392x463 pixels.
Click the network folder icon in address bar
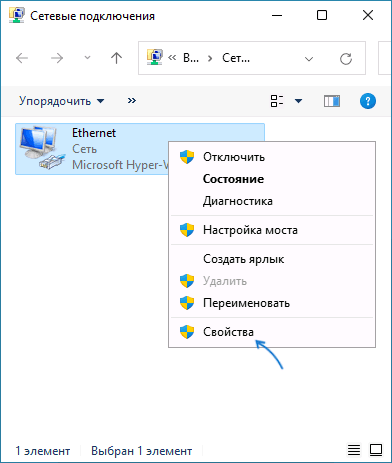(155, 57)
